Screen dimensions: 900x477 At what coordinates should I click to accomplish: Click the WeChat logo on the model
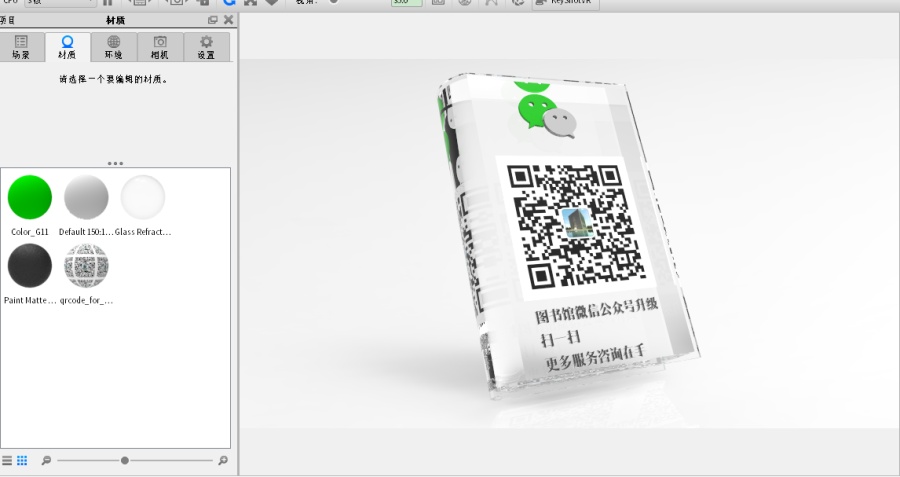point(546,118)
